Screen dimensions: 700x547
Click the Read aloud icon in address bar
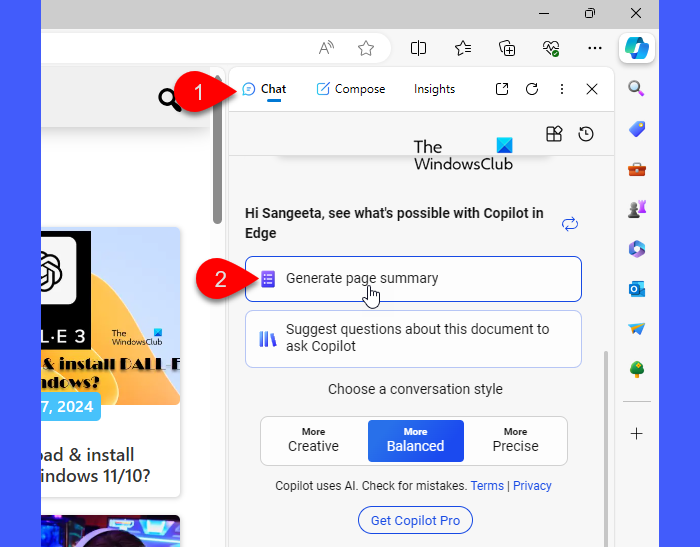point(326,48)
